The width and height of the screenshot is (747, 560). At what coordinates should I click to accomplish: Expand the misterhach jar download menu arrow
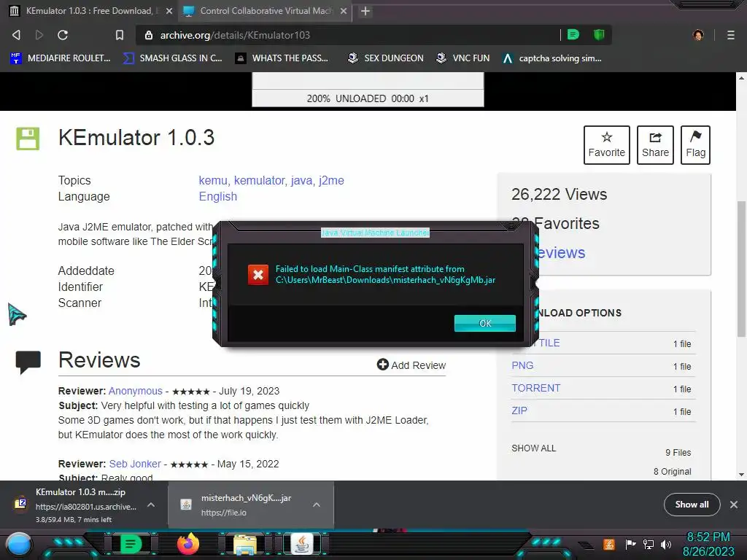(x=317, y=505)
